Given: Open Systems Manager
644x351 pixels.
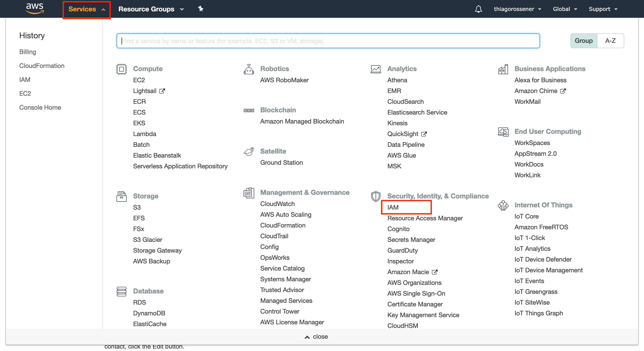Looking at the screenshot, I should [x=285, y=279].
